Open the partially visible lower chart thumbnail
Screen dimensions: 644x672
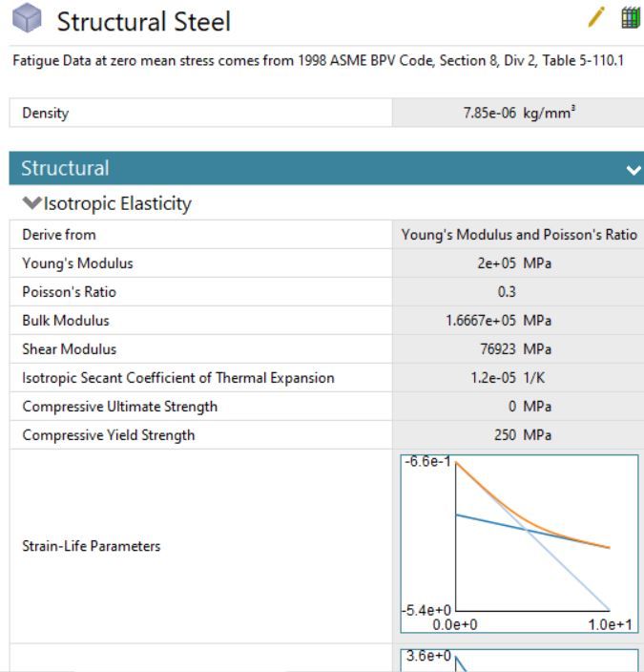tap(520, 660)
